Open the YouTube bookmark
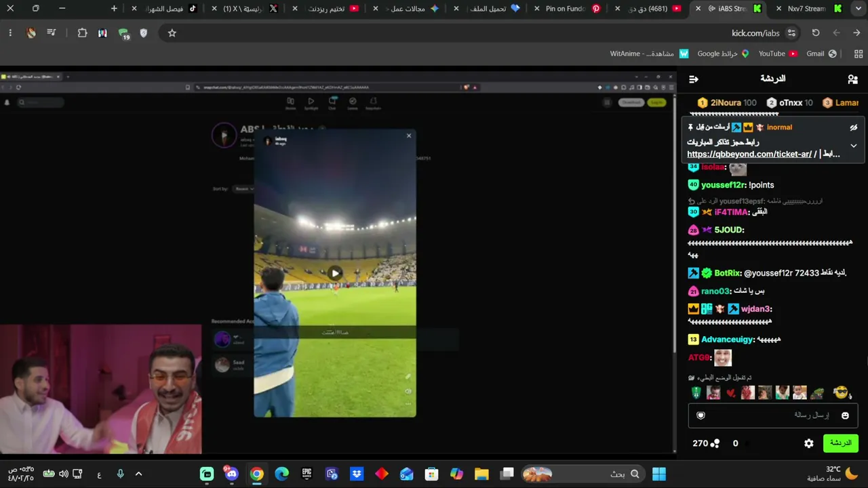 coord(778,54)
